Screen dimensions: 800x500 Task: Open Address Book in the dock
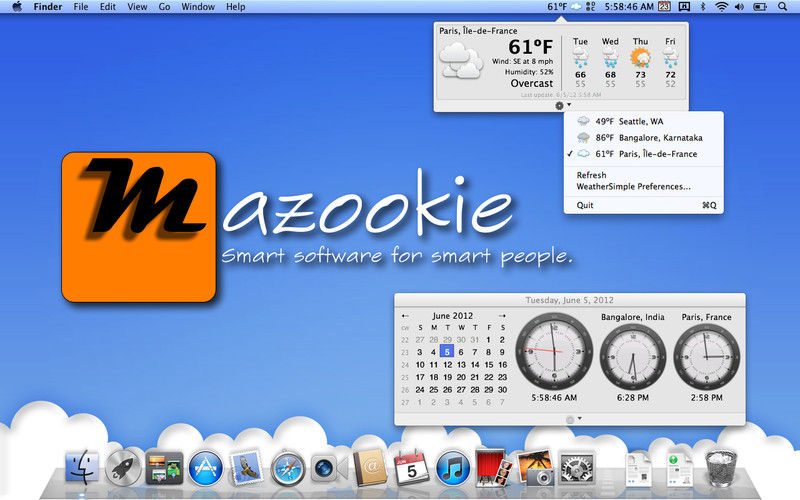[x=370, y=468]
